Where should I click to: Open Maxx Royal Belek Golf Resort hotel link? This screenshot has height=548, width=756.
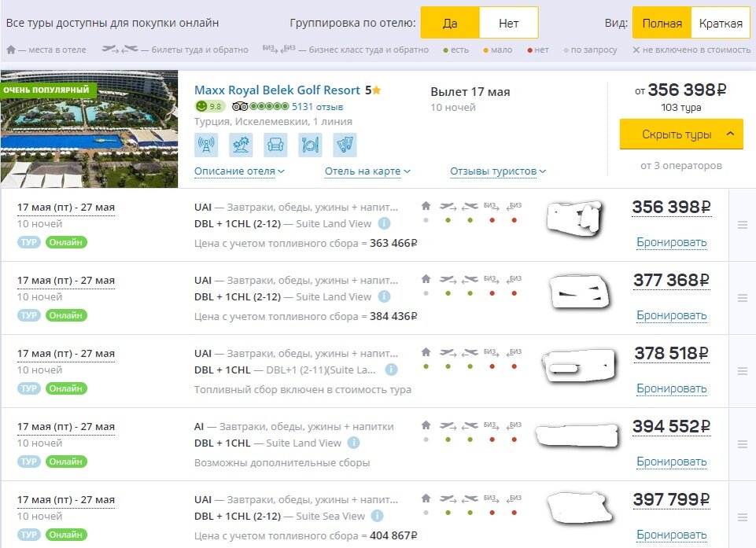point(277,90)
